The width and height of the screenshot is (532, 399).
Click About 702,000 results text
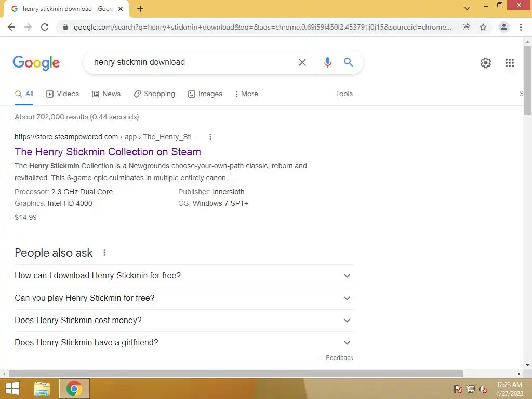[x=77, y=117]
